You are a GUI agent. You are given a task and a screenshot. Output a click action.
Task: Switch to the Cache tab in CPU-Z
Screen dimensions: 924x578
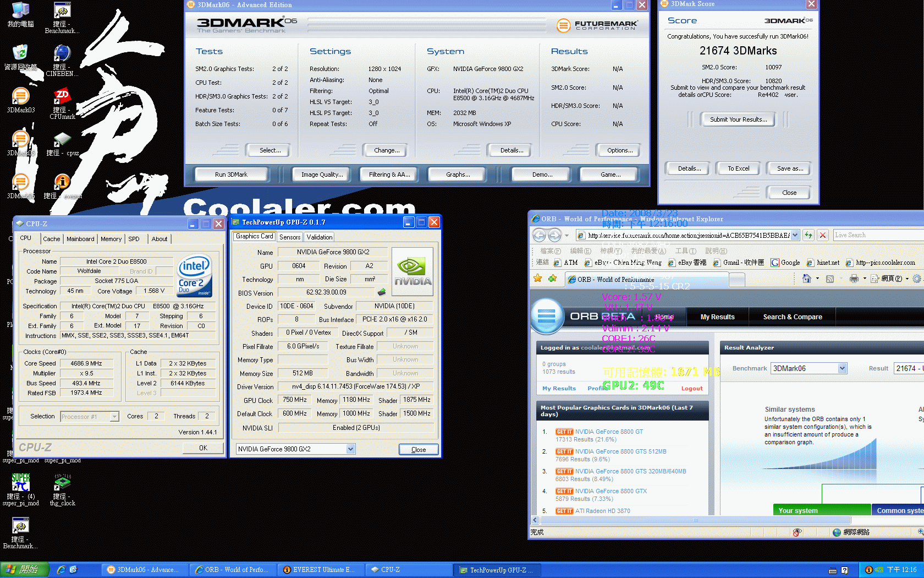tap(52, 239)
